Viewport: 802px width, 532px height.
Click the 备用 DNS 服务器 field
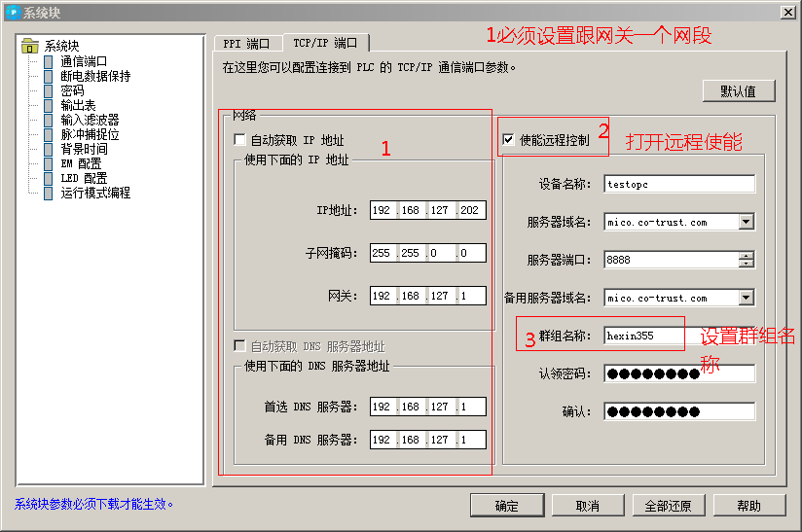428,440
